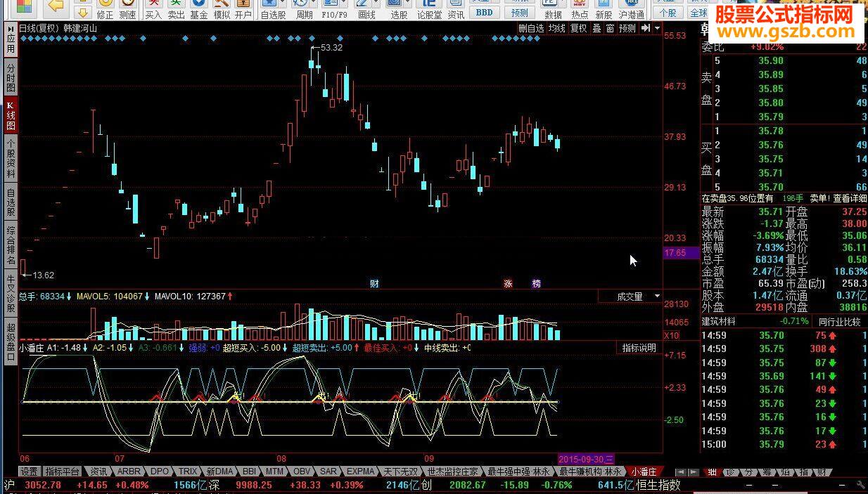Image resolution: width=868 pixels, height=494 pixels.
Task: Click the 建筑材料 sector label
Action: (719, 322)
